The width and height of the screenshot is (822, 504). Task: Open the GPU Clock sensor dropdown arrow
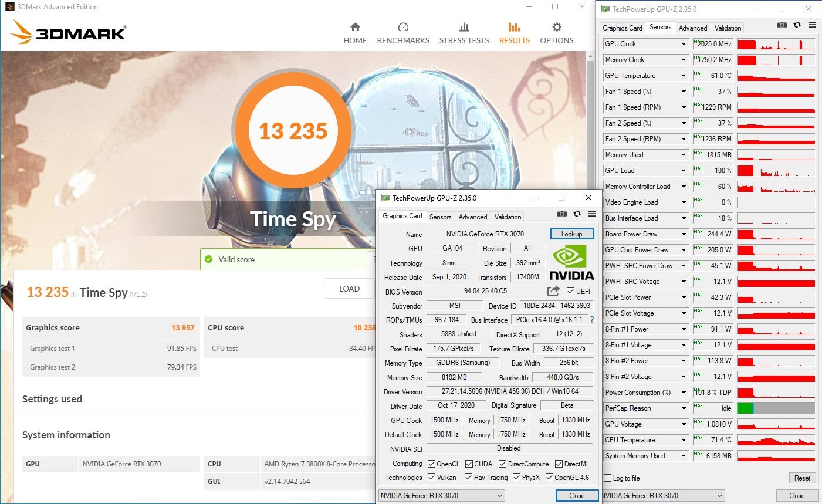tap(684, 44)
